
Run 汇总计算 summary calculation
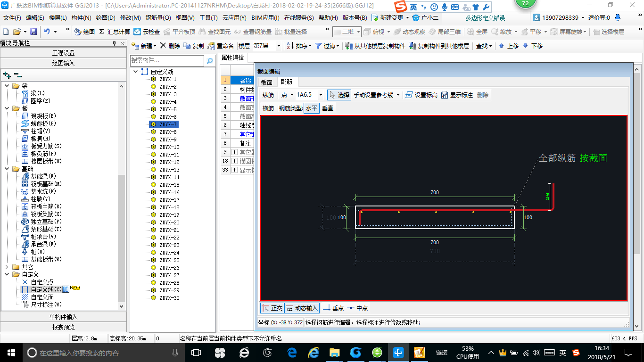[x=115, y=32]
